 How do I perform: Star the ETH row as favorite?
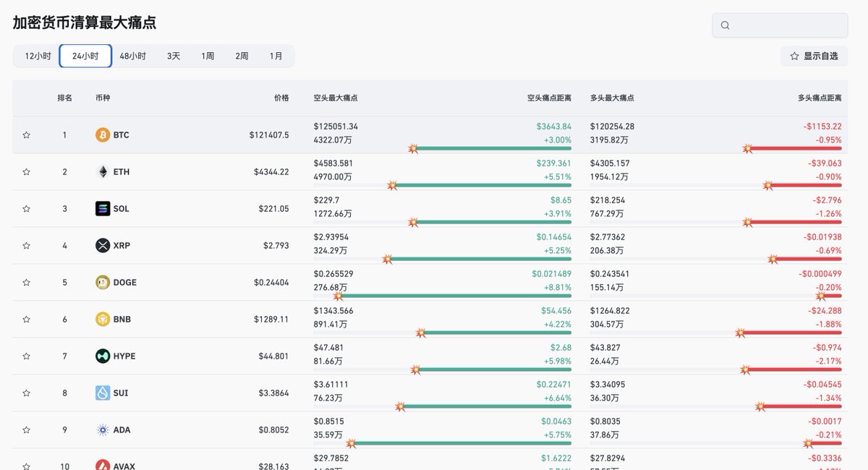(x=27, y=172)
